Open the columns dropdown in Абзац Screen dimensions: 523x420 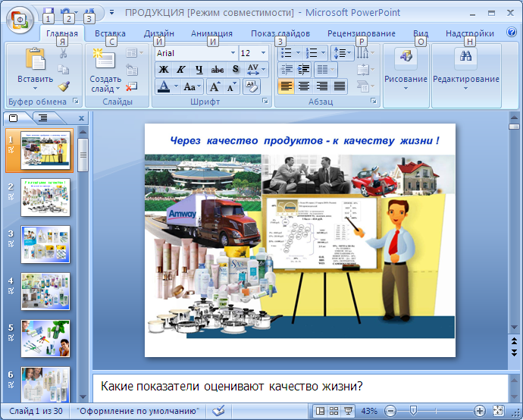[325, 70]
